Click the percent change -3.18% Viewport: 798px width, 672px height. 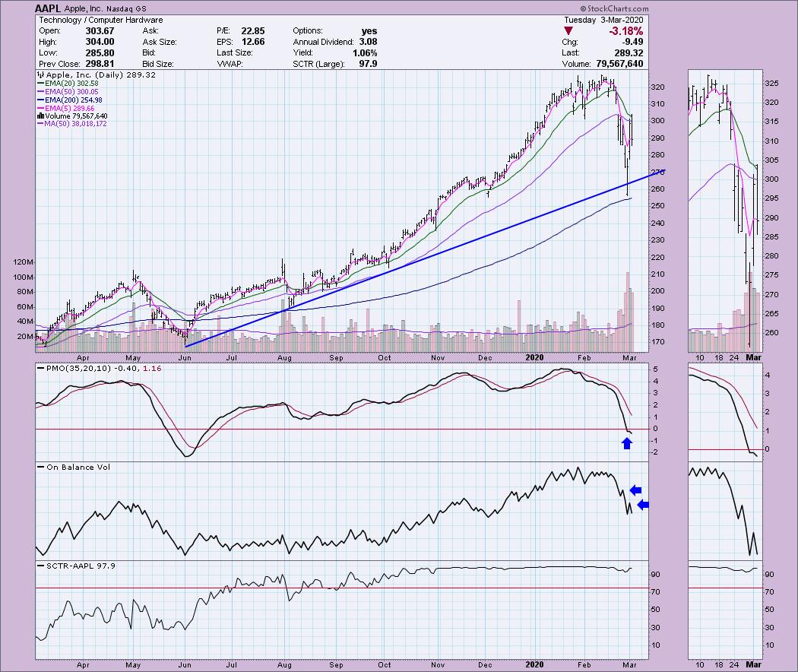[x=625, y=31]
